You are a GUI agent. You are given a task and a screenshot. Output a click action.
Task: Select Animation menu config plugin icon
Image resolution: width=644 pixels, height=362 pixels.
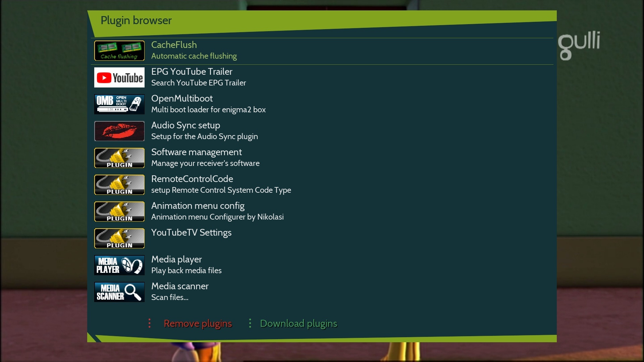tap(119, 211)
